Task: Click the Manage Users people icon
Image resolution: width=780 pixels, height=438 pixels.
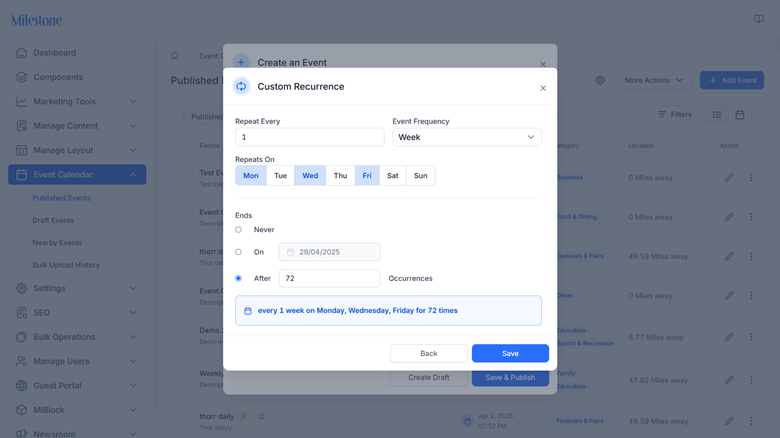Action: pyautogui.click(x=21, y=361)
